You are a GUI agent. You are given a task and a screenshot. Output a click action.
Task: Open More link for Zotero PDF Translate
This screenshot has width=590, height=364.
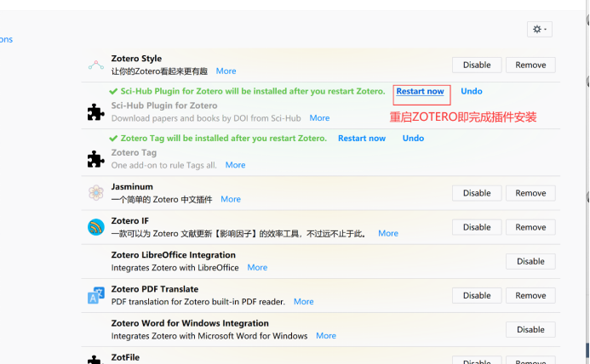304,302
